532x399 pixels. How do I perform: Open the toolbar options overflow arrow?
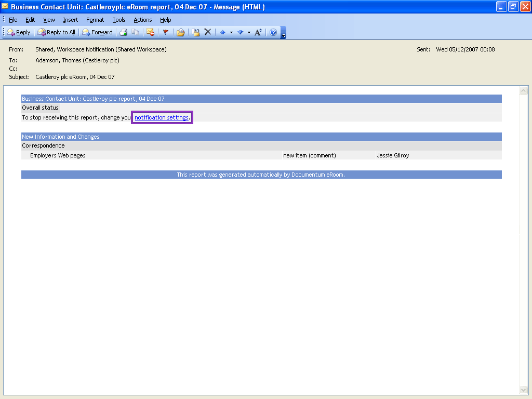pyautogui.click(x=284, y=34)
